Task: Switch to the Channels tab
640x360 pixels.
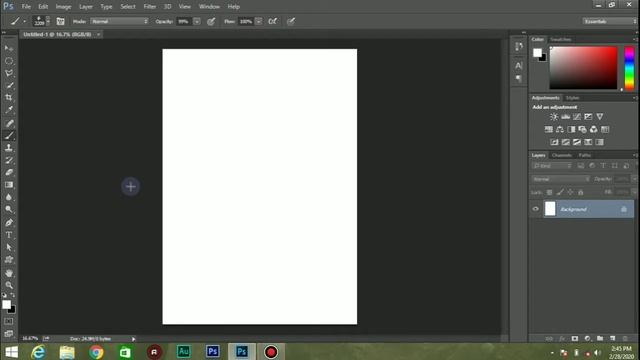Action: [562, 155]
